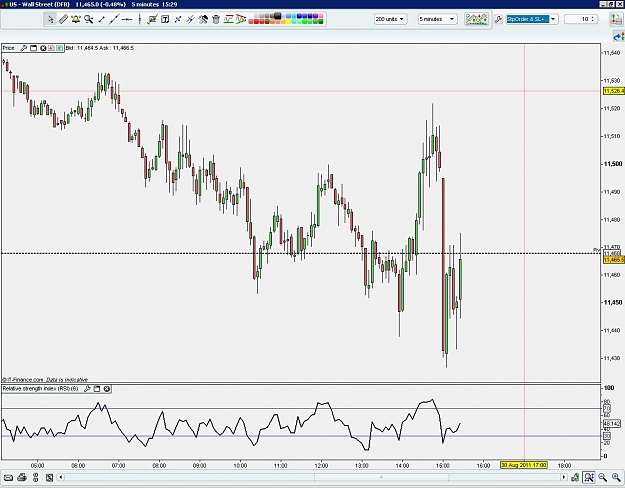Open Price panel wrench settings

pyautogui.click(x=24, y=48)
